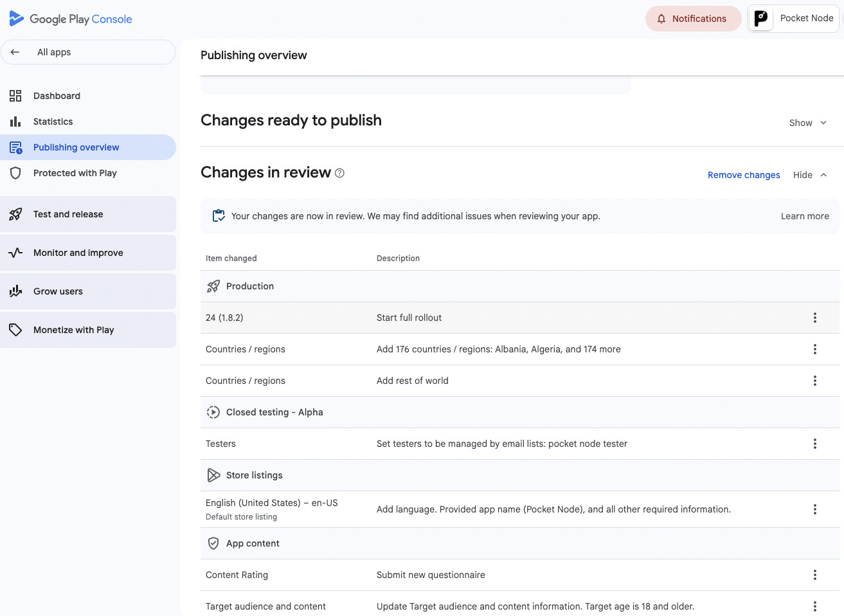Click the Pocket Node app logo
The height and width of the screenshot is (616, 844).
point(761,18)
